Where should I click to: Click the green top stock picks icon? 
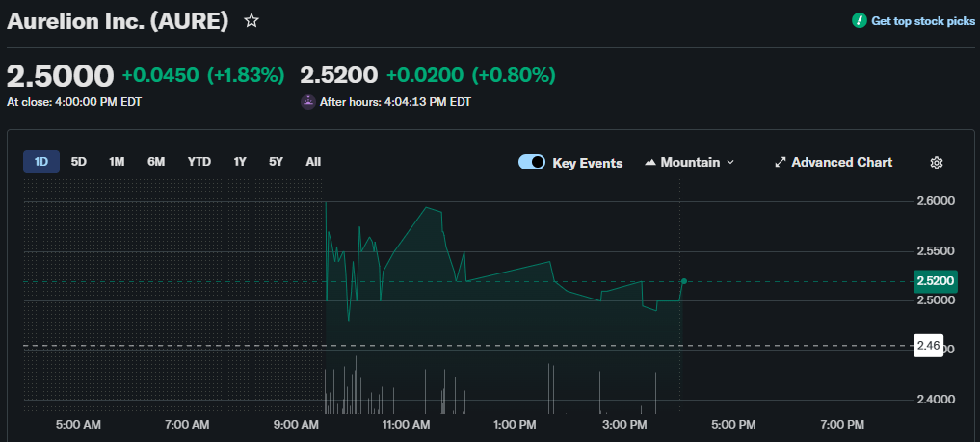859,20
